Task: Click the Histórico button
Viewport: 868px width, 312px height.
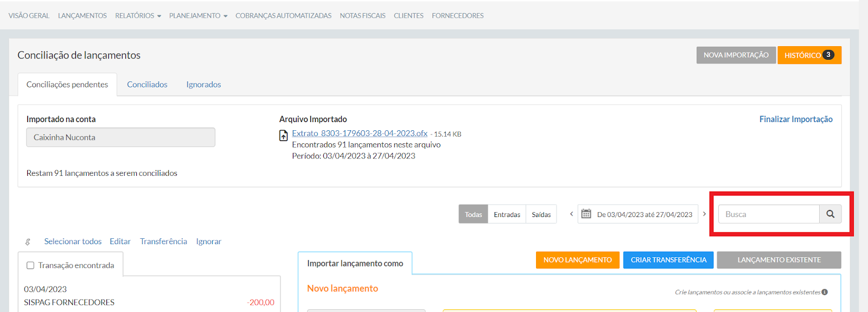Action: pos(809,55)
